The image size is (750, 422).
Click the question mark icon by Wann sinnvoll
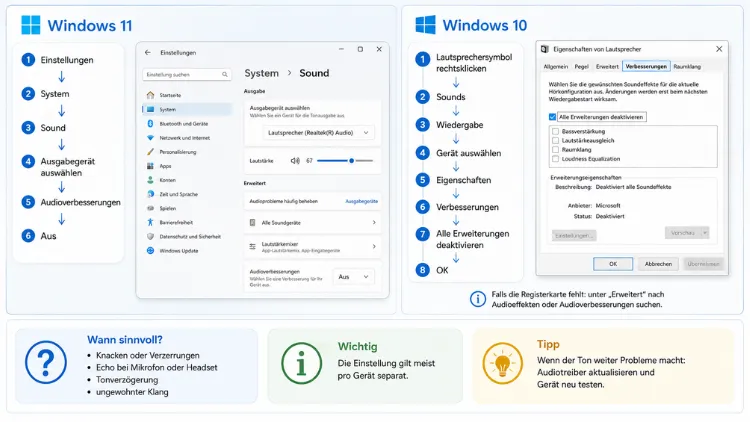point(46,362)
